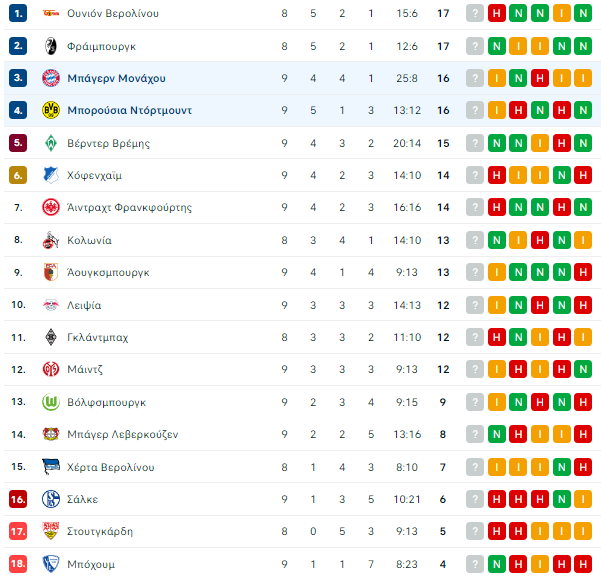
Task: Click the Borussia Dortmund BVB logo
Action: (x=51, y=110)
